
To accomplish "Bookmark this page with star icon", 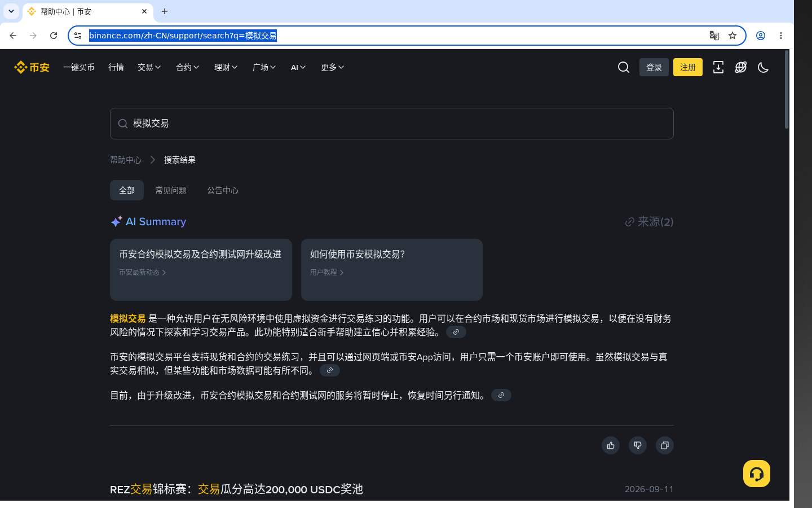I will 732,36.
